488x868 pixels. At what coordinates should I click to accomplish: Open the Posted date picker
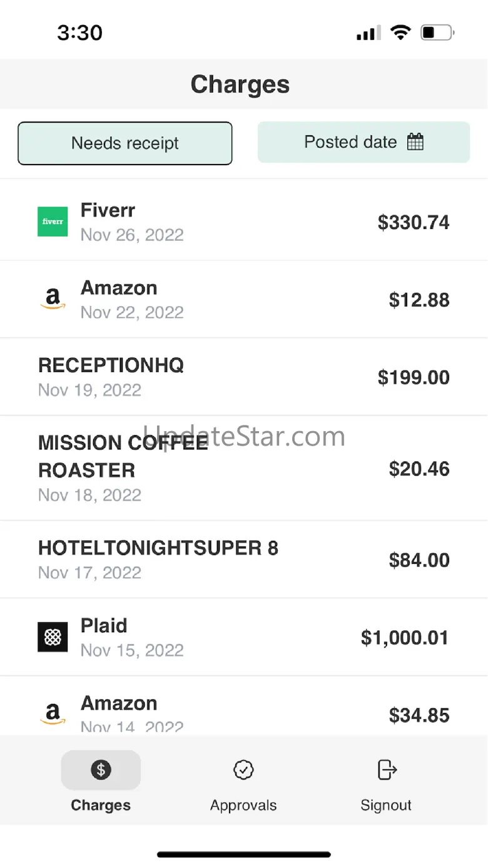click(350, 142)
